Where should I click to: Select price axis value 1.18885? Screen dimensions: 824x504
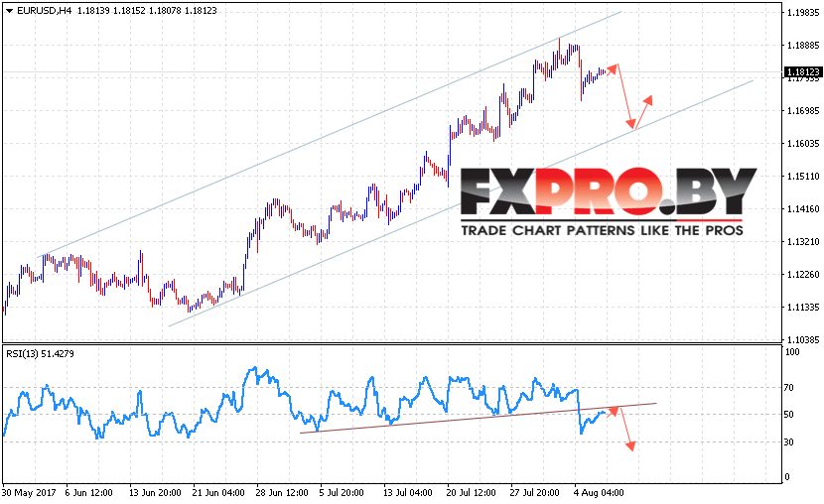pos(803,46)
